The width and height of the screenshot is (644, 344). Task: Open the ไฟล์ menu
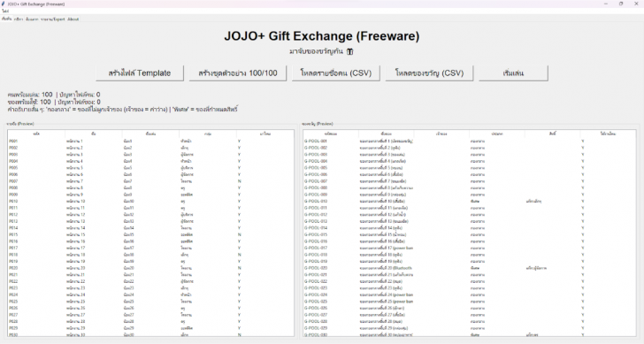click(x=5, y=11)
